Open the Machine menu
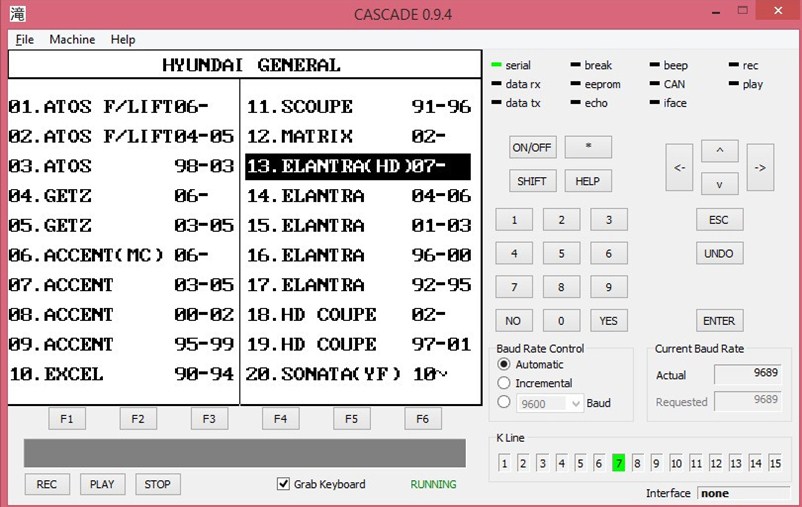 coord(72,39)
